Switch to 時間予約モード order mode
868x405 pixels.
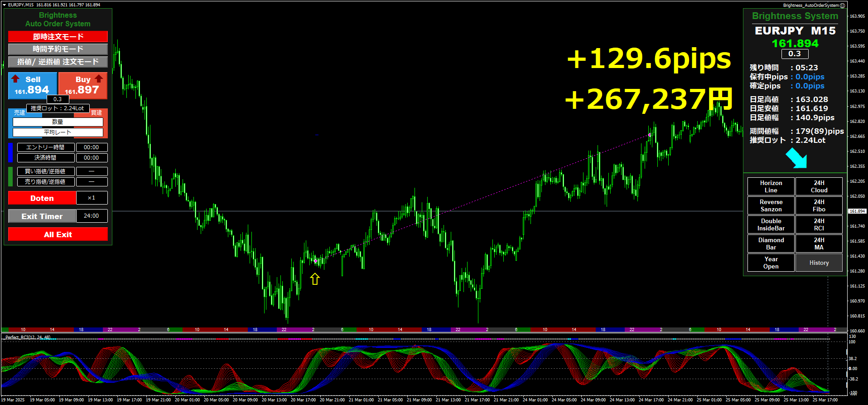(x=58, y=49)
